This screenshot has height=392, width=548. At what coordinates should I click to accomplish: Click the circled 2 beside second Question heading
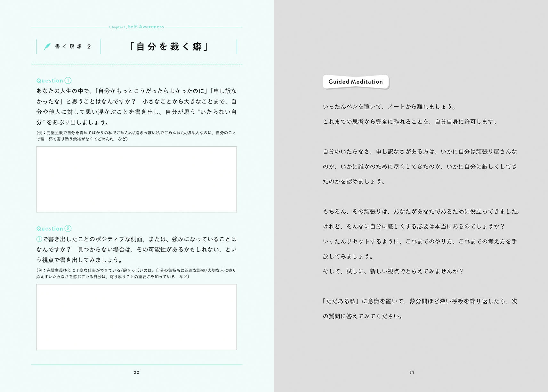point(68,228)
